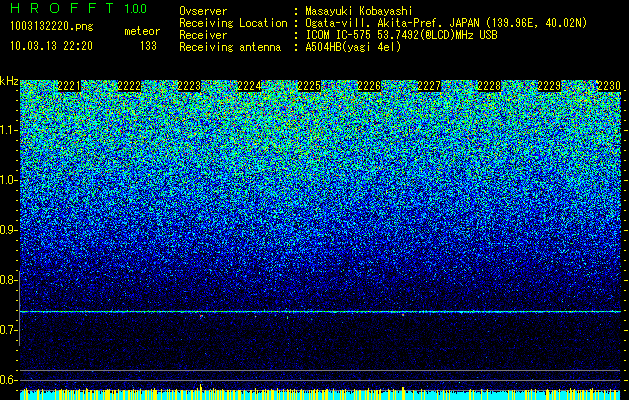The width and height of the screenshot is (629, 400).
Task: Click the 2226 time marker
Action: (369, 86)
